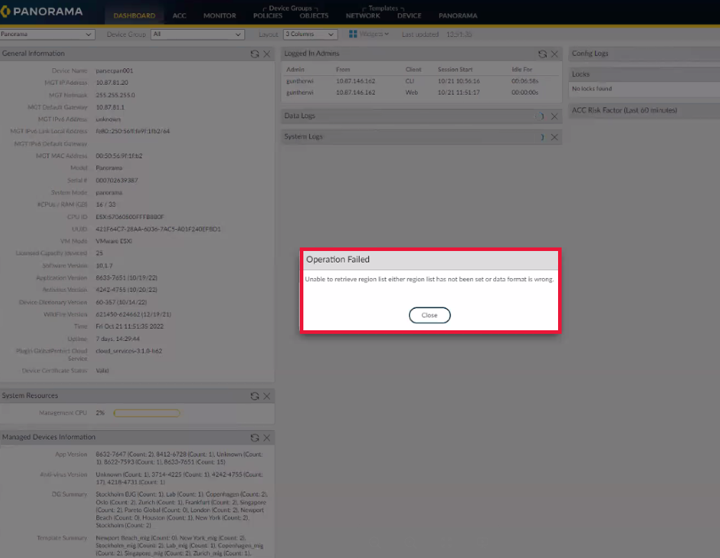Click the MGT MAC Address value
The height and width of the screenshot is (558, 720).
tap(119, 156)
